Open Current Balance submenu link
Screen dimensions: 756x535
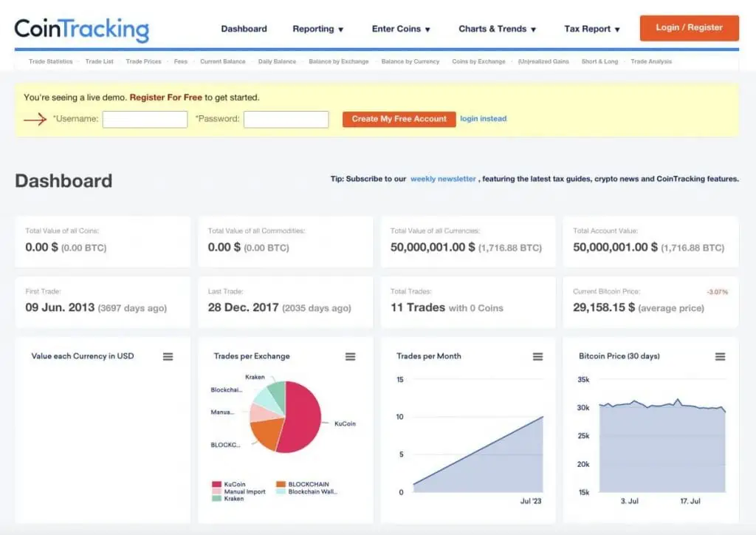(x=223, y=61)
